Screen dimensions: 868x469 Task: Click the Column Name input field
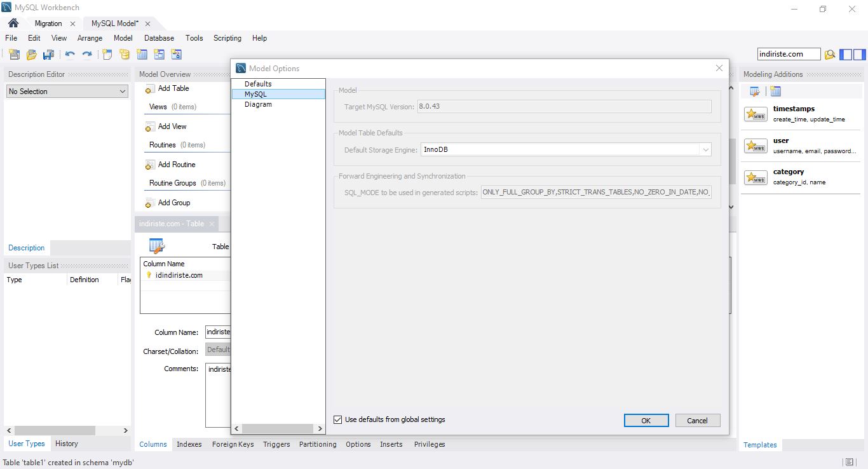click(x=218, y=332)
